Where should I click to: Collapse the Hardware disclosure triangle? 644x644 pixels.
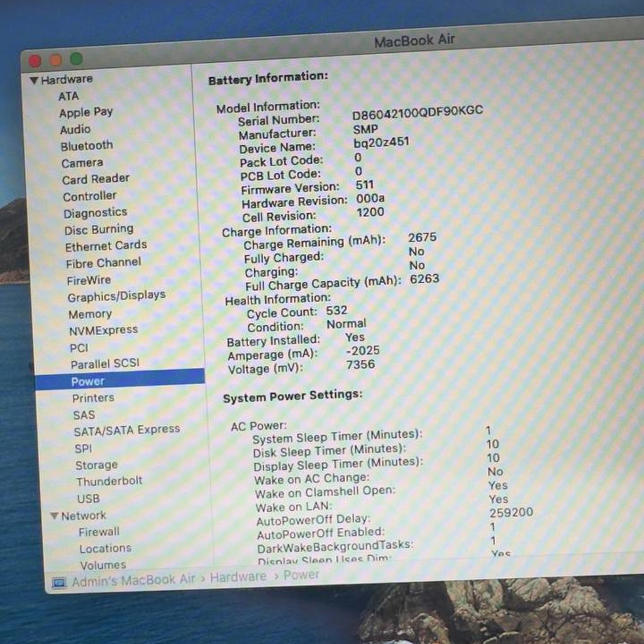34,80
